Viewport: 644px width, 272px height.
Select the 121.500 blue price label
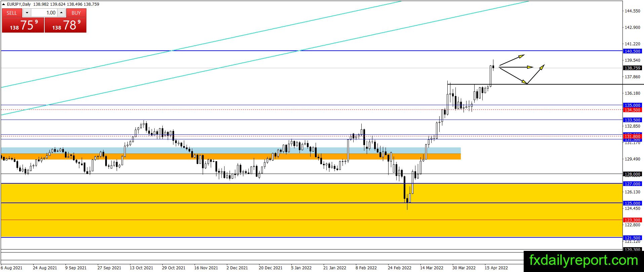(632, 238)
